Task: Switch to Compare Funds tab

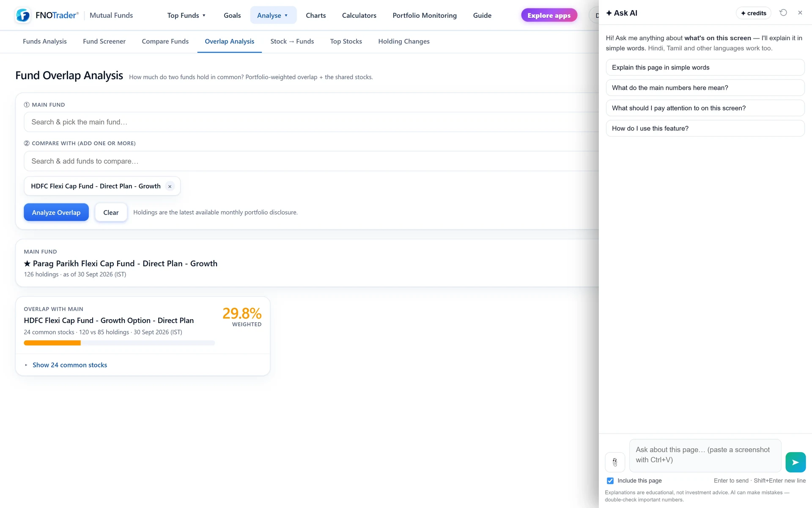Action: pyautogui.click(x=165, y=41)
